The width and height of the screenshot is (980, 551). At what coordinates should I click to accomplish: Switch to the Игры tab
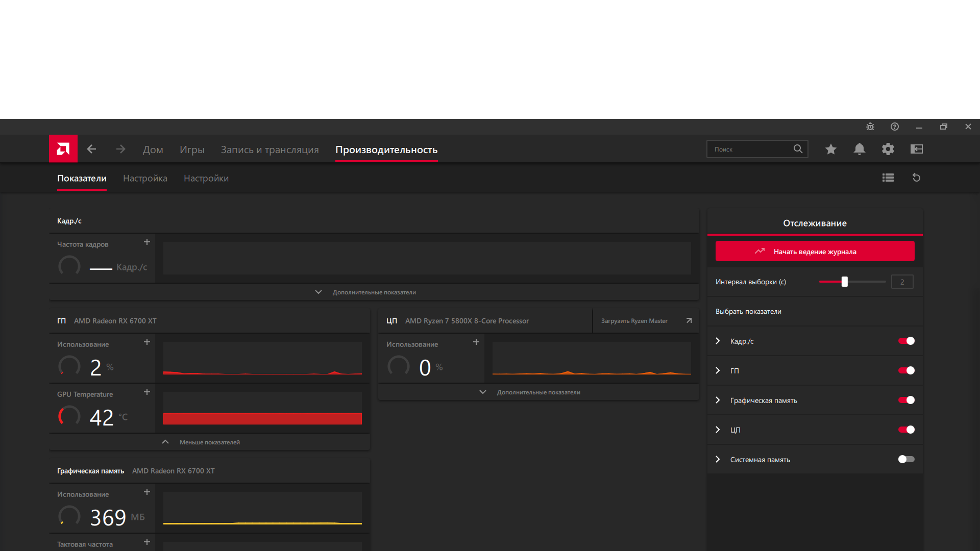pyautogui.click(x=192, y=149)
